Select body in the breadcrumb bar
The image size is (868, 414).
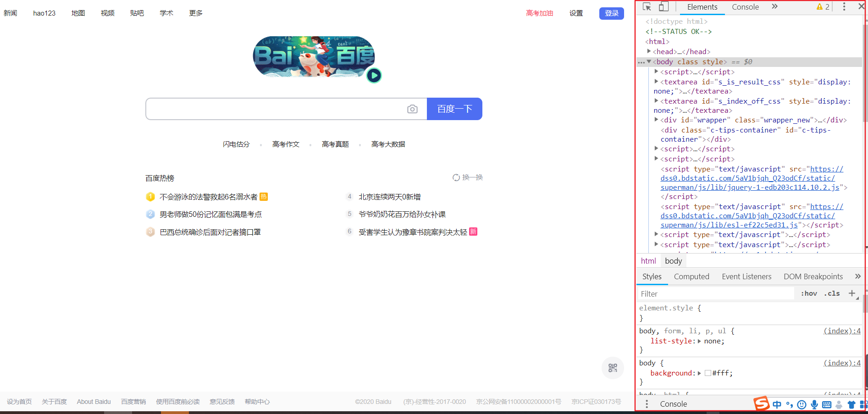(x=673, y=261)
